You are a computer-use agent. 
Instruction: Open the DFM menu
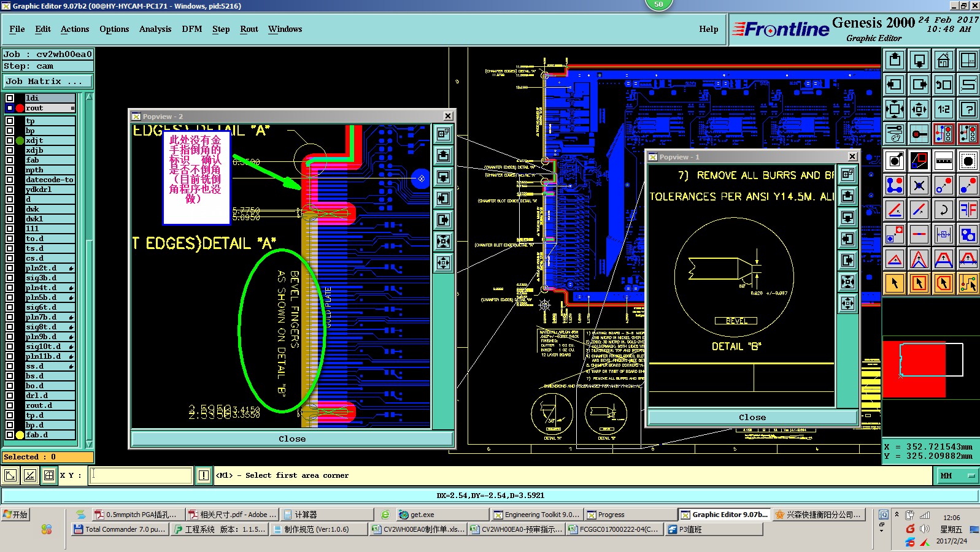tap(192, 29)
